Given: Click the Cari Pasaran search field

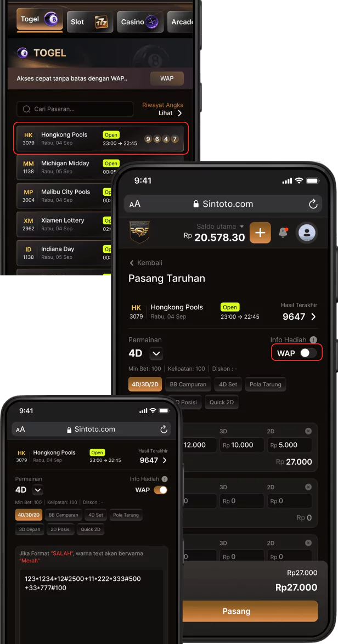Looking at the screenshot, I should [x=75, y=109].
